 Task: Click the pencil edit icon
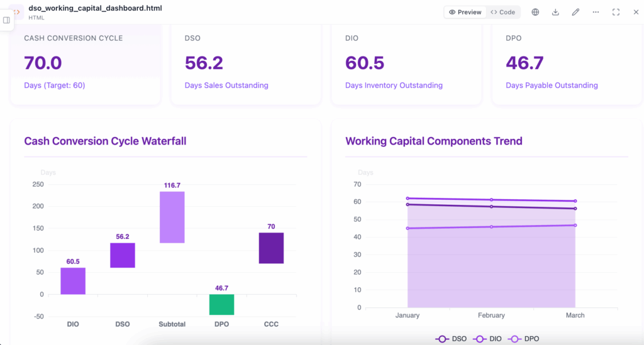click(575, 13)
